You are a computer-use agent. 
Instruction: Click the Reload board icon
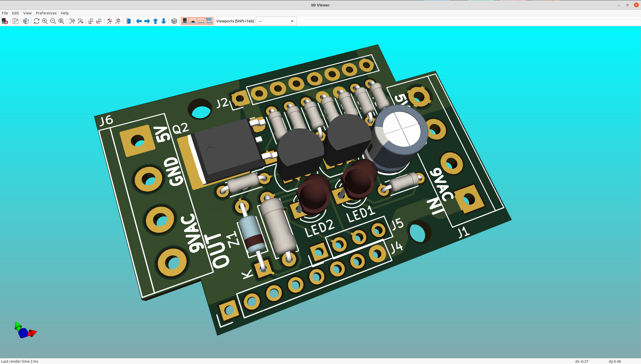[5, 21]
